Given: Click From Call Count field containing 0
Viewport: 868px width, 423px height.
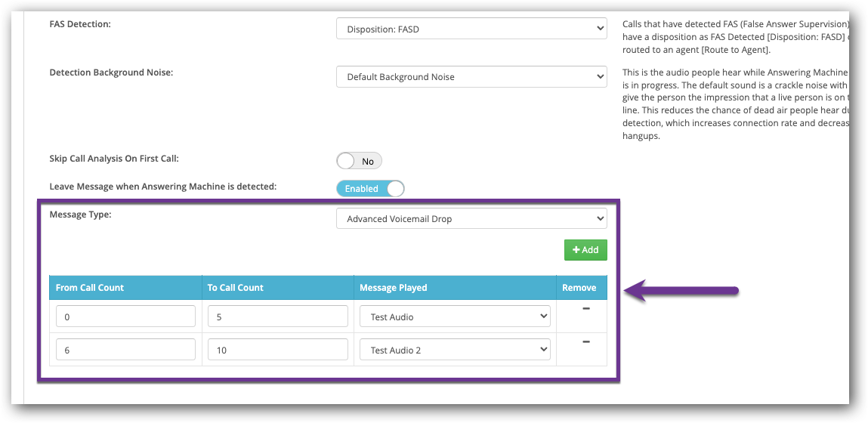Looking at the screenshot, I should coord(125,316).
